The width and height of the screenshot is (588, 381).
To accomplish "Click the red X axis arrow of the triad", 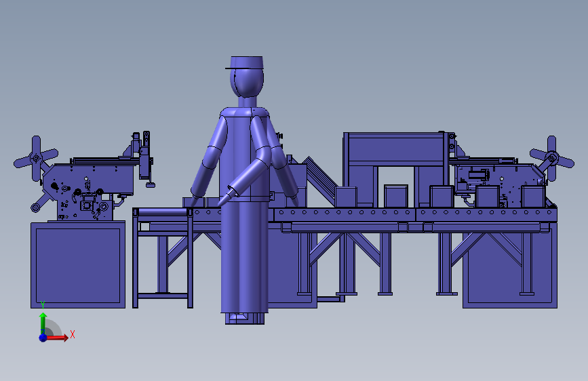I will (57, 338).
